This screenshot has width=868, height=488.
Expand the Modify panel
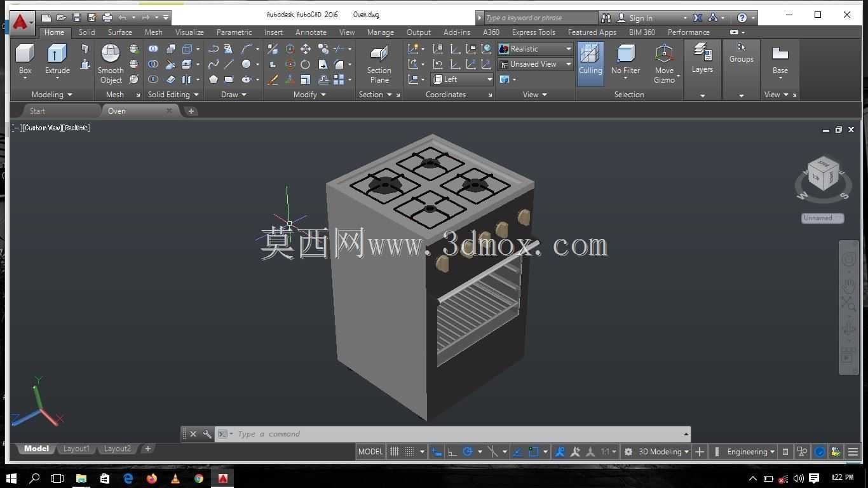309,95
